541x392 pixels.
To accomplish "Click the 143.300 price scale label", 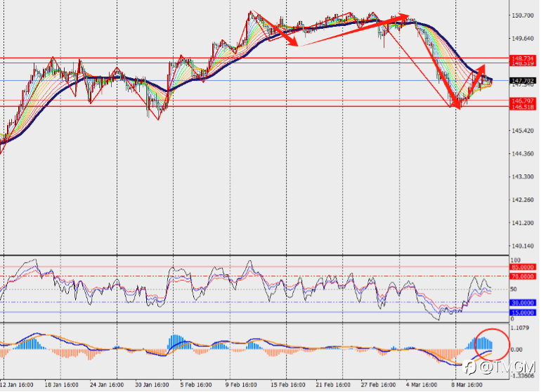I will point(523,176).
